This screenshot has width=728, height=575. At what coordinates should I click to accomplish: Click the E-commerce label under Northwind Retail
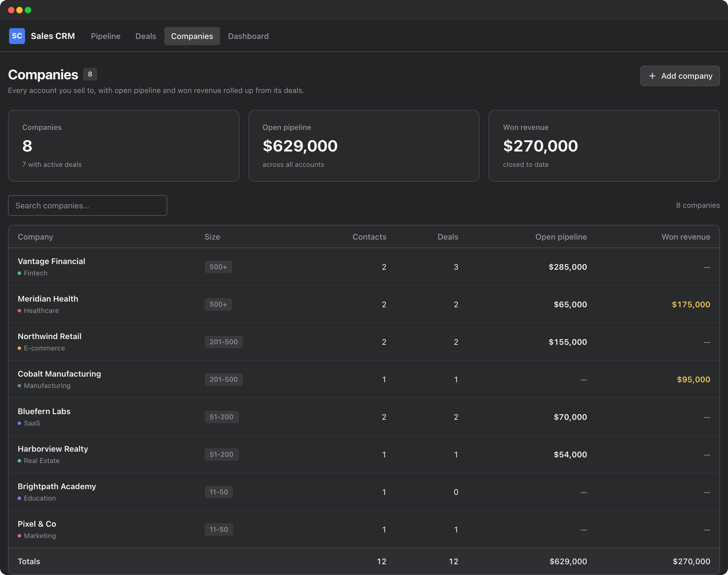pos(44,348)
